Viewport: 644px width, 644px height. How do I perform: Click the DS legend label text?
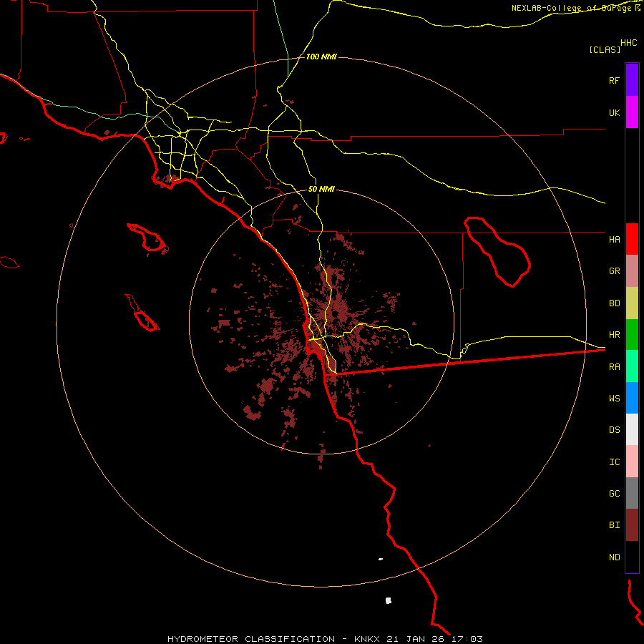[x=614, y=430]
